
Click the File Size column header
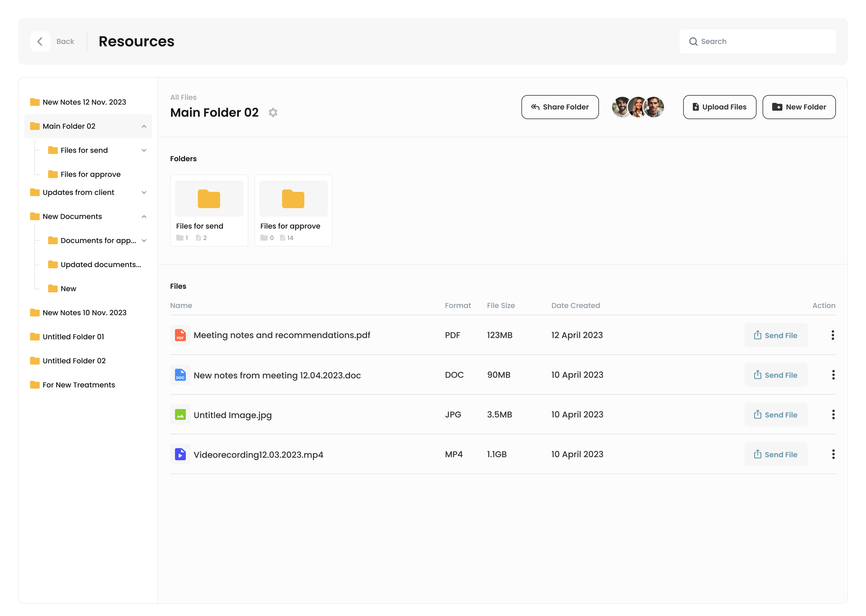tap(501, 305)
